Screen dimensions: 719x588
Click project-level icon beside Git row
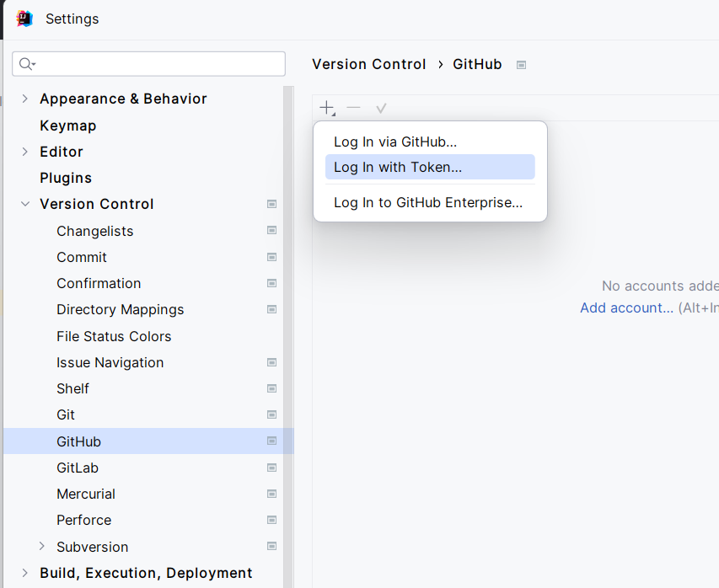click(272, 414)
